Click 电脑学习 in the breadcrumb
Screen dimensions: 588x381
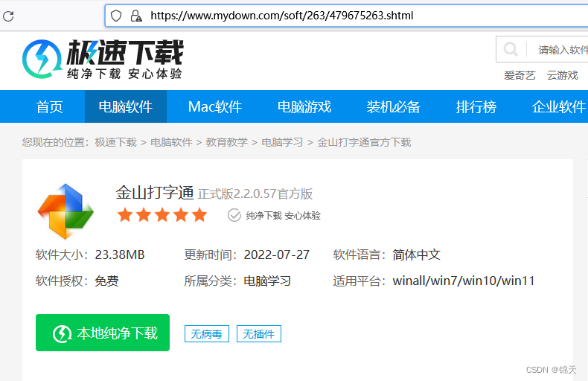pyautogui.click(x=282, y=142)
